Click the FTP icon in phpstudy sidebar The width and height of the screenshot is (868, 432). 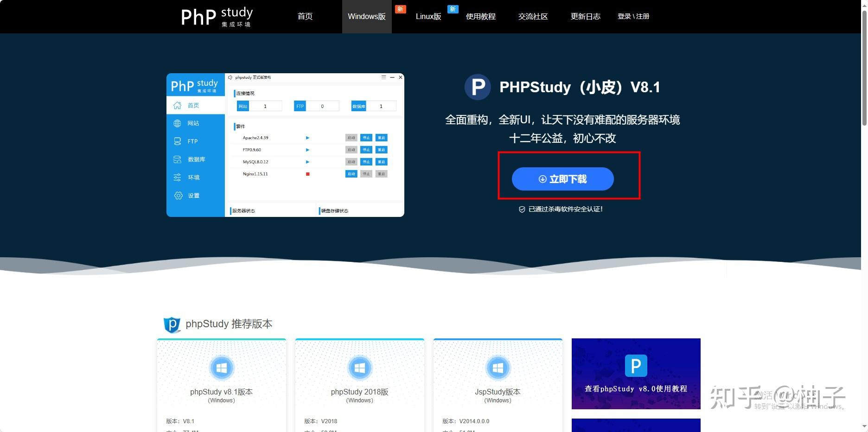click(x=178, y=141)
